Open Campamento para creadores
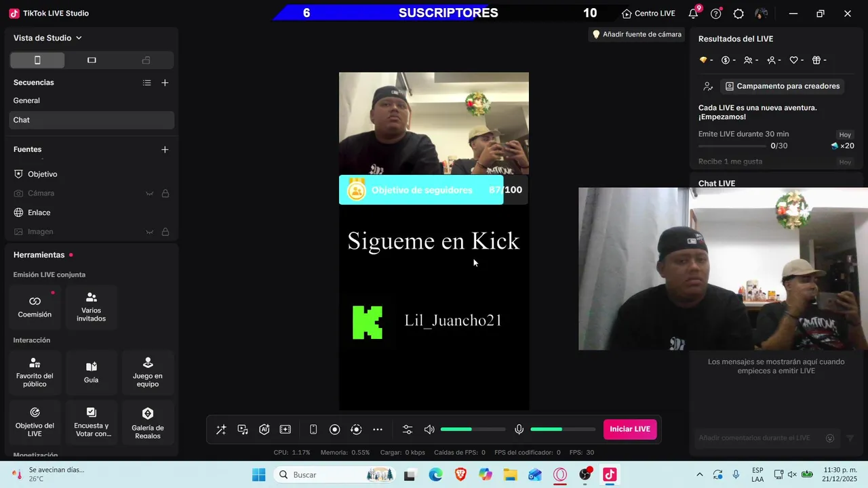The width and height of the screenshot is (868, 488). pos(782,86)
